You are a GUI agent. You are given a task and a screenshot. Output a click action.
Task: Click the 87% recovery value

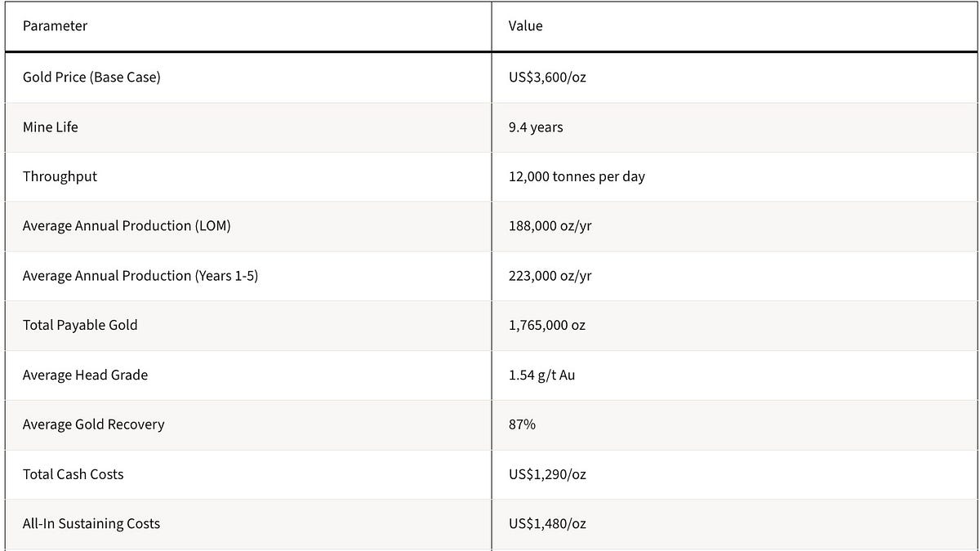(522, 424)
